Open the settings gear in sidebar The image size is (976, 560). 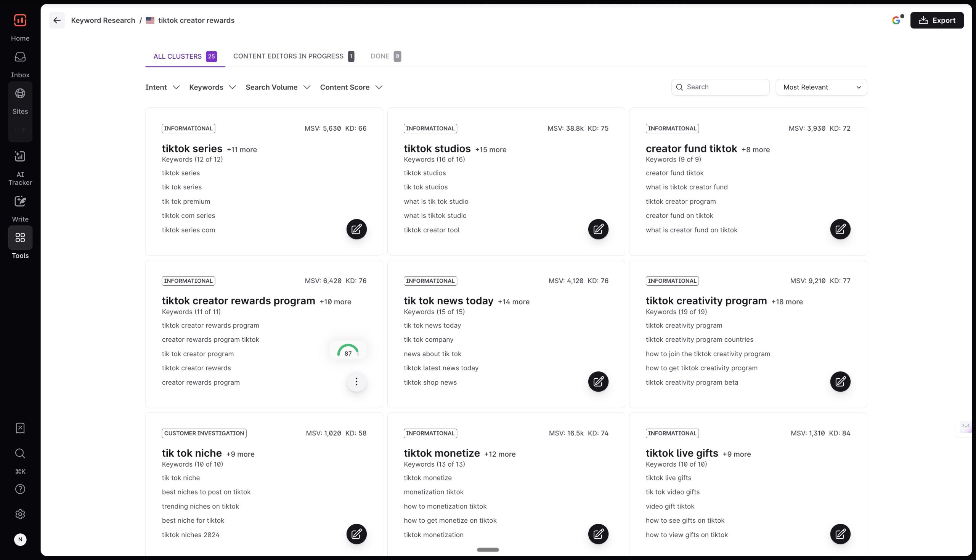pos(20,514)
